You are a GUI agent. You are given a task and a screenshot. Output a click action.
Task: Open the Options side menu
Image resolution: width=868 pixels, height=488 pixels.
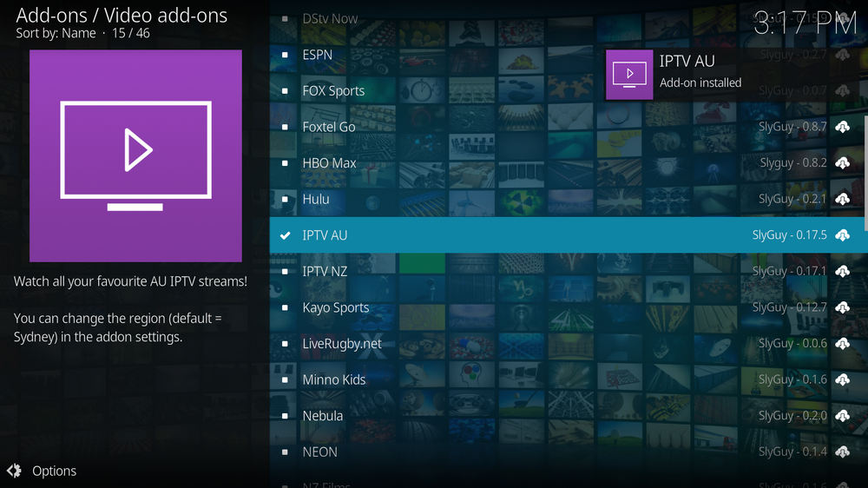pos(54,471)
